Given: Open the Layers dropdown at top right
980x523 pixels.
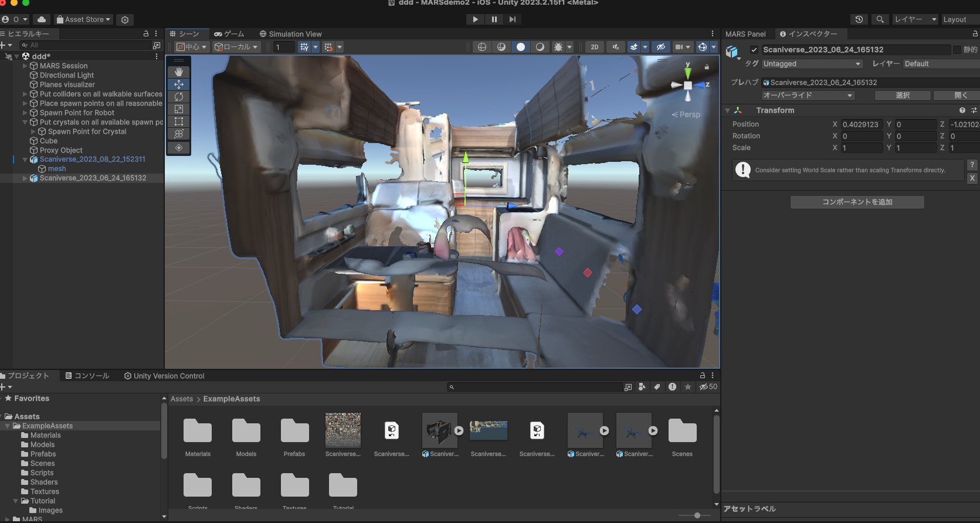Looking at the screenshot, I should (915, 19).
